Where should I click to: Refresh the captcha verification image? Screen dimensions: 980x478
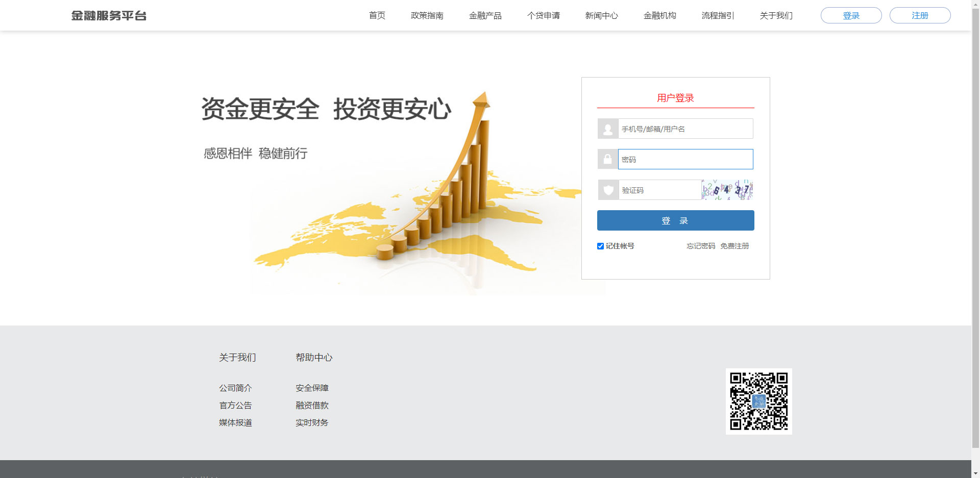click(x=727, y=190)
